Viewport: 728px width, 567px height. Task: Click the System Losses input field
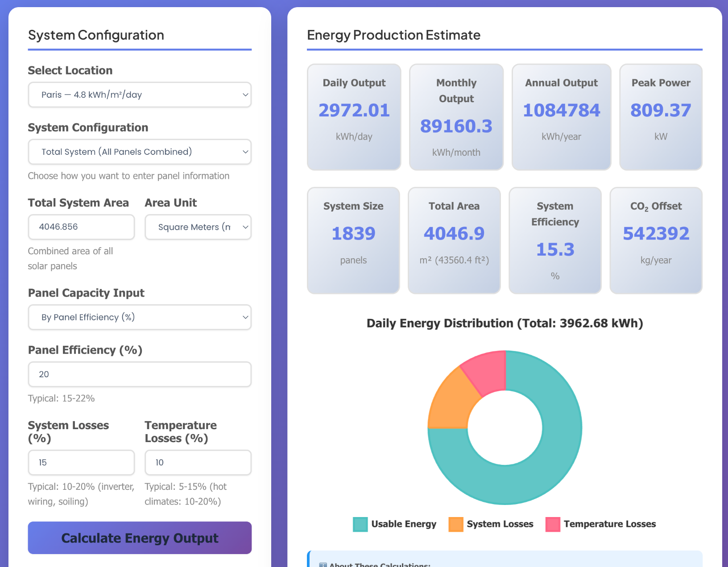pos(81,463)
